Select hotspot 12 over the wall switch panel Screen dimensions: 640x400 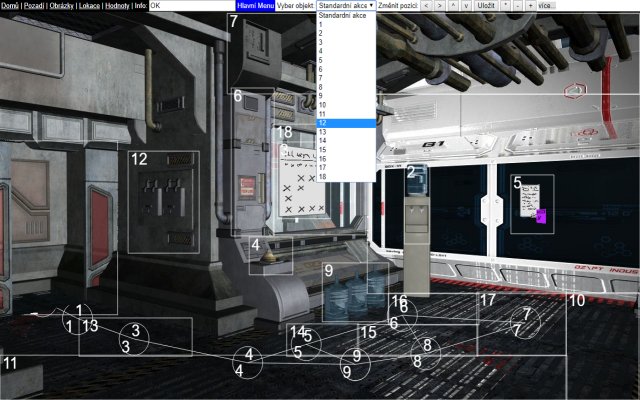click(164, 202)
